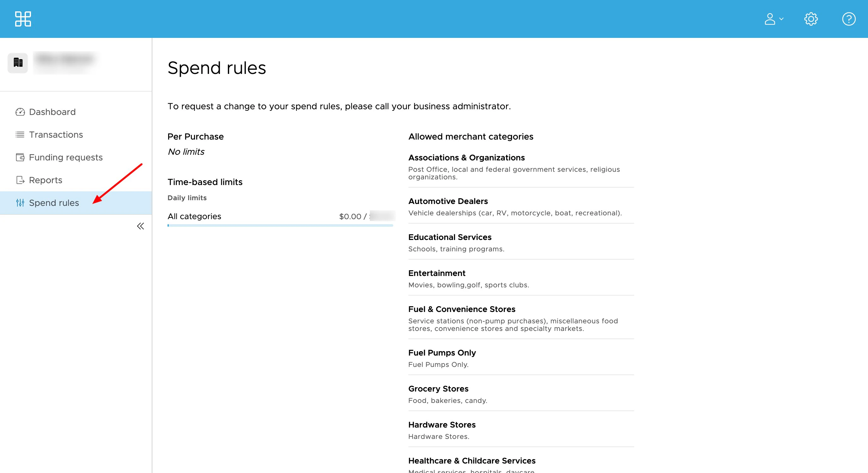868x473 pixels.
Task: Go to Transactions page
Action: [56, 135]
